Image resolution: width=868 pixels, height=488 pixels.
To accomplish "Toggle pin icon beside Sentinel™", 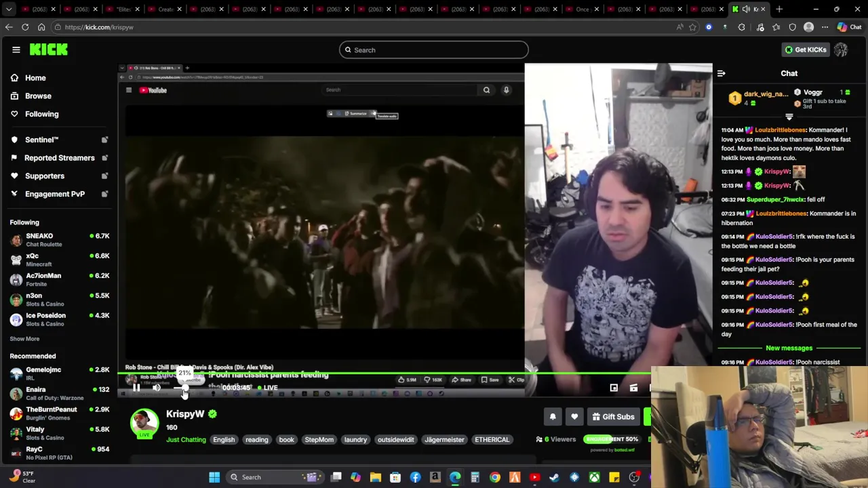I will tap(104, 140).
